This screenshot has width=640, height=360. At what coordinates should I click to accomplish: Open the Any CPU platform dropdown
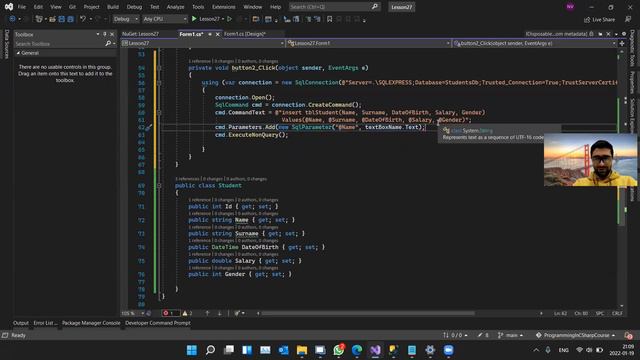click(x=164, y=19)
